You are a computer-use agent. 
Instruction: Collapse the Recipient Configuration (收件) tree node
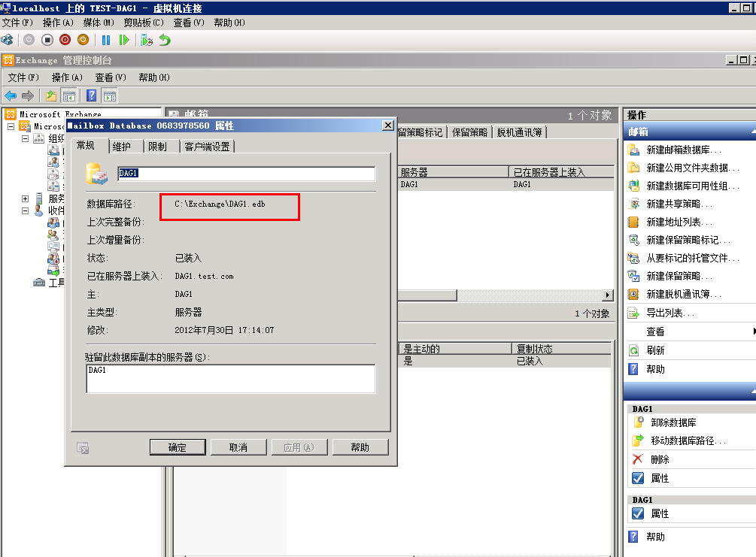(25, 210)
